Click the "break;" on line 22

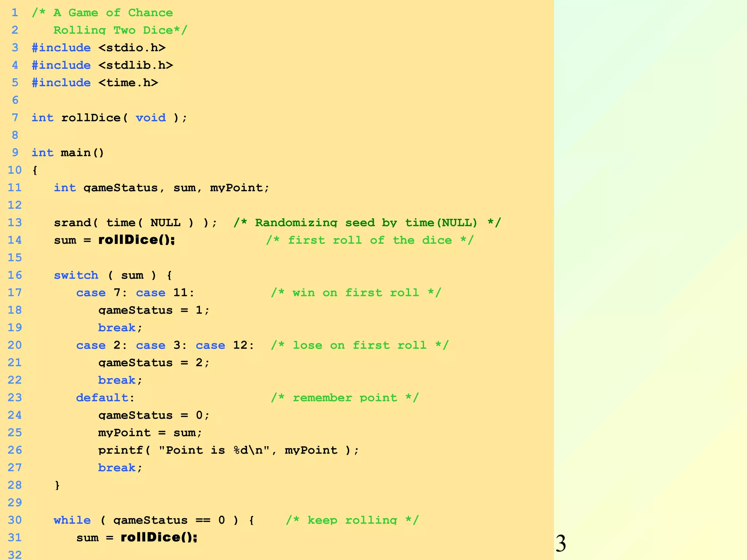[x=120, y=380]
